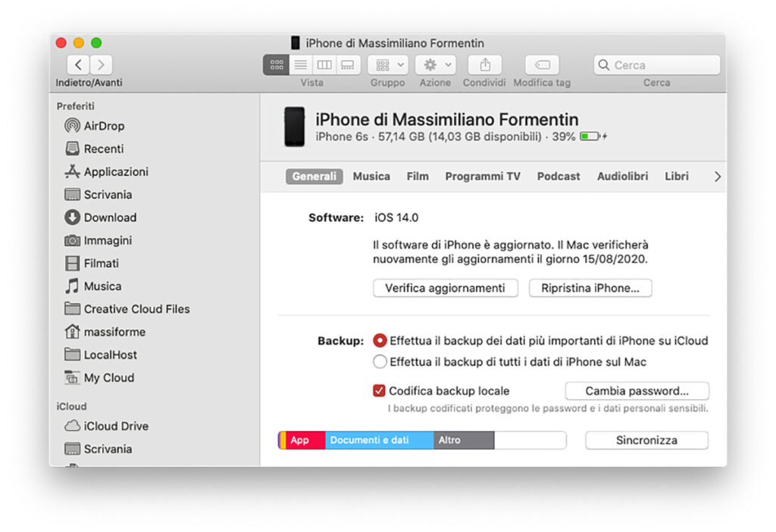Click the iOS 14.0 version text

[396, 217]
